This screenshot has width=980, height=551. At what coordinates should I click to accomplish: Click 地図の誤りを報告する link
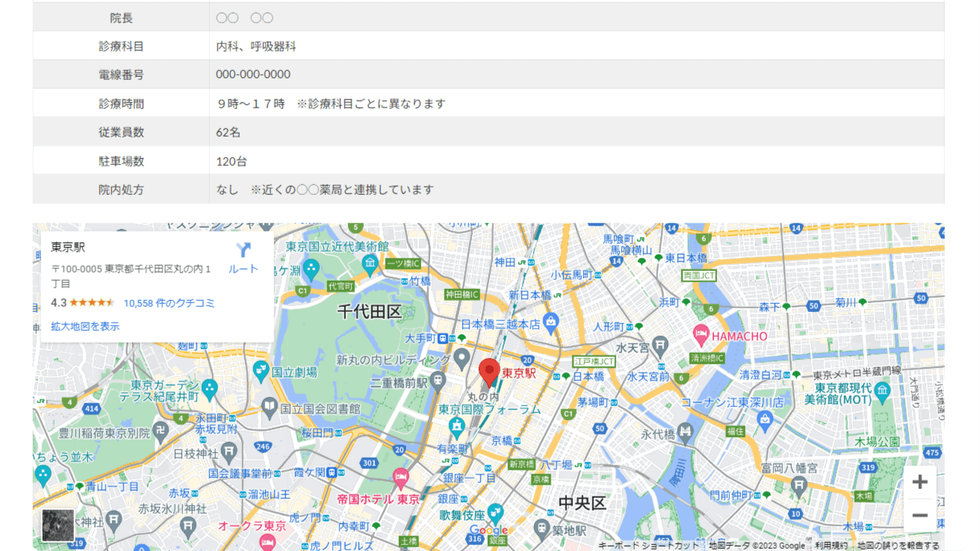[899, 546]
